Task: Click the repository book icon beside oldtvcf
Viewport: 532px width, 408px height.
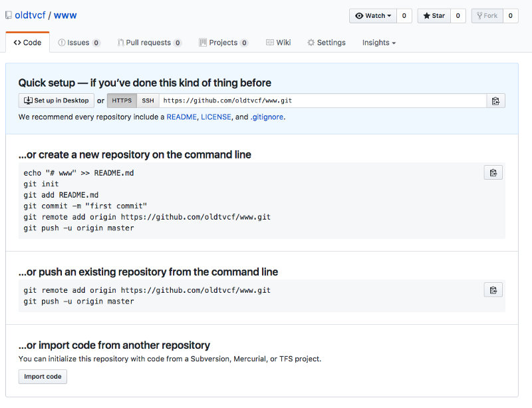Action: [9, 15]
